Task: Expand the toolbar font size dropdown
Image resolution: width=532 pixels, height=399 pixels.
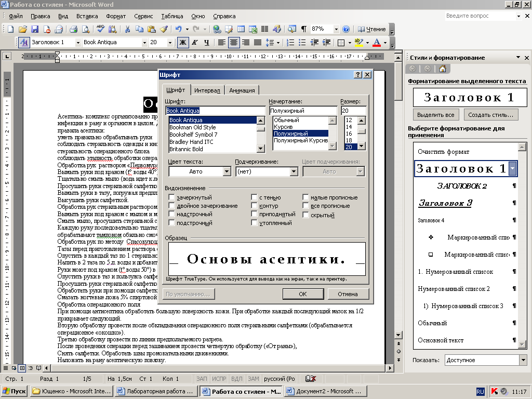Action: pos(170,43)
